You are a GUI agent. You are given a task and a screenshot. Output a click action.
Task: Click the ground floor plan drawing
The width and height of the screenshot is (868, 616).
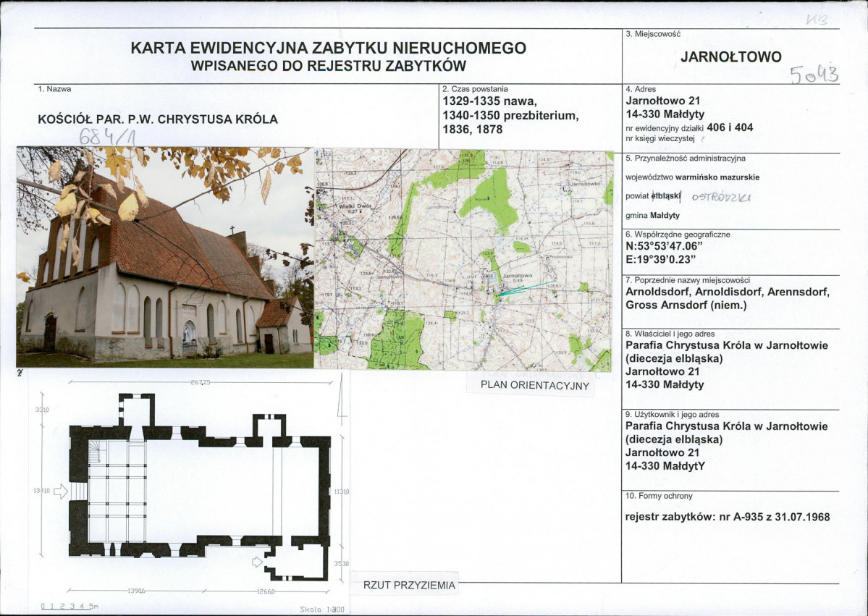coord(199,487)
